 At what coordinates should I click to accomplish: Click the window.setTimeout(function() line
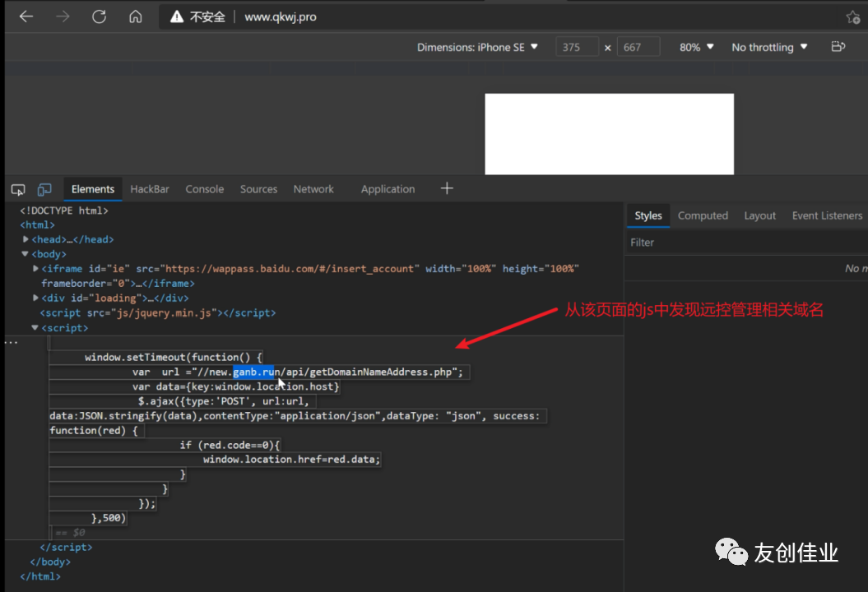[174, 357]
